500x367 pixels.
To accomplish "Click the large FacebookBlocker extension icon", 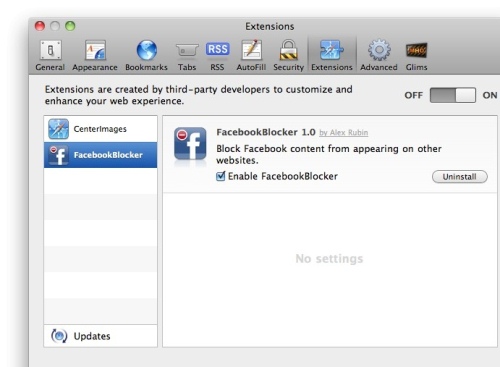I will pos(190,144).
